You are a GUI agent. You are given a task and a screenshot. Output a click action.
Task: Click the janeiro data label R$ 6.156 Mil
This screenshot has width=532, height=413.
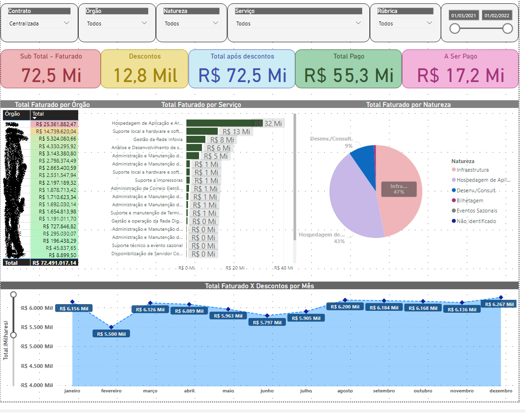pyautogui.click(x=73, y=308)
